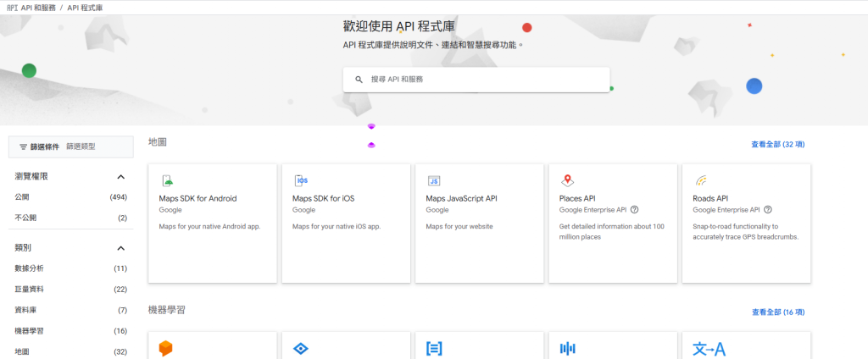868x359 pixels.
Task: Open the Maps JavaScript API card title
Action: pos(462,199)
